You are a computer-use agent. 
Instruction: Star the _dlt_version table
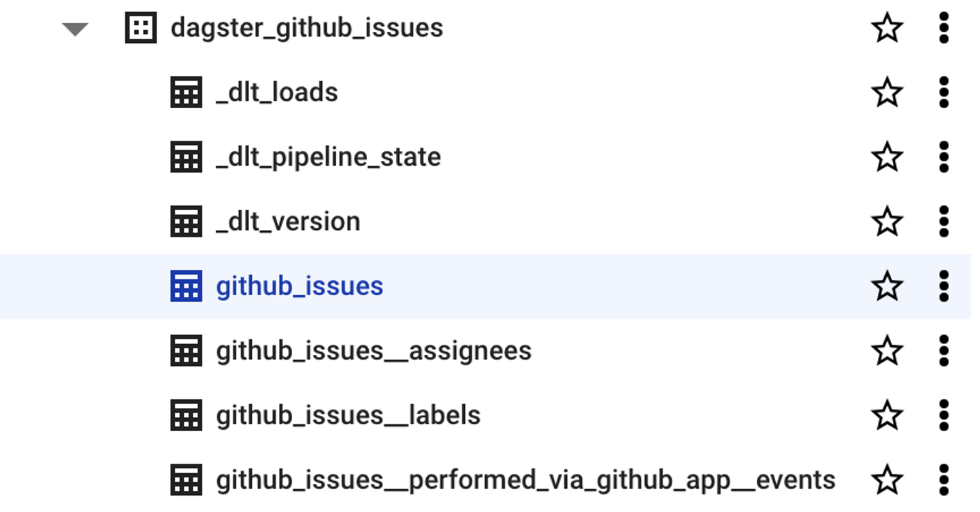coord(887,221)
